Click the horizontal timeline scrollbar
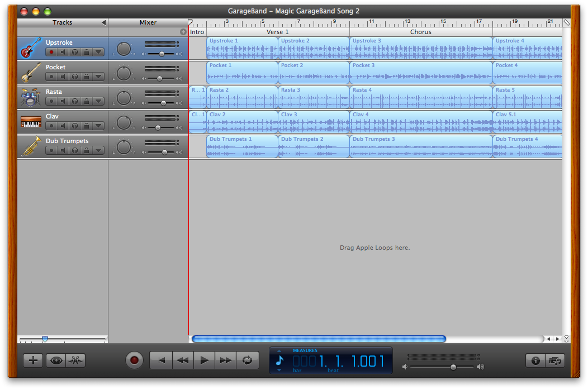 [x=319, y=339]
